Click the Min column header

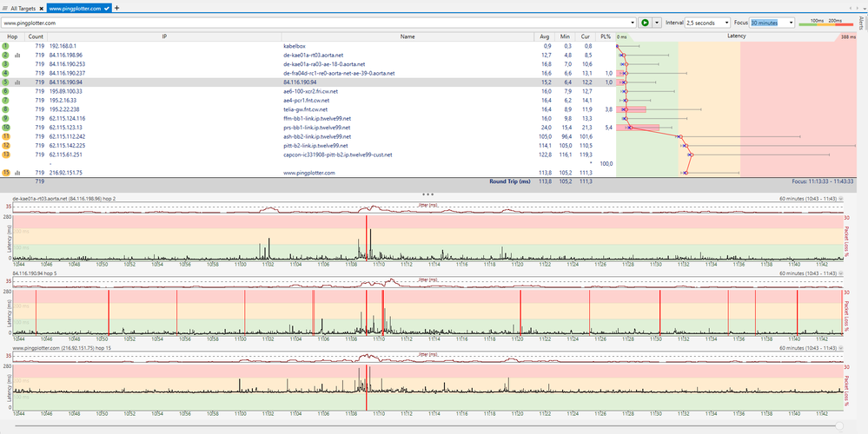pos(565,36)
